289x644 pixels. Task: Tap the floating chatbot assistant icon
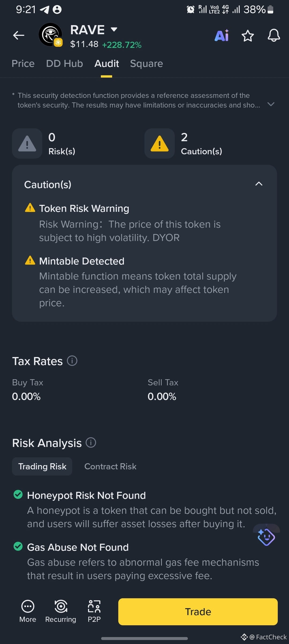(x=266, y=536)
